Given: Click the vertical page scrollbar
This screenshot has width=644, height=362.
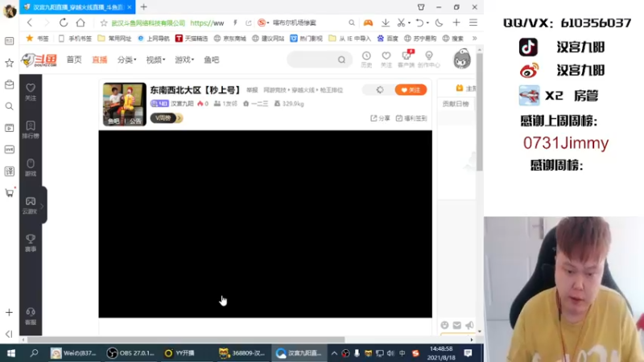Looking at the screenshot, I should click(479, 112).
